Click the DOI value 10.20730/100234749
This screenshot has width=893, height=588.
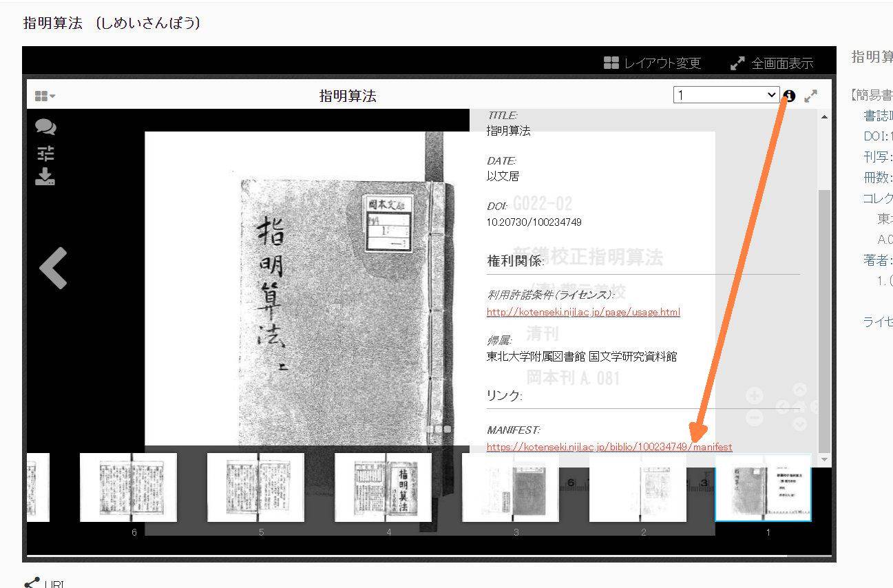pos(534,222)
